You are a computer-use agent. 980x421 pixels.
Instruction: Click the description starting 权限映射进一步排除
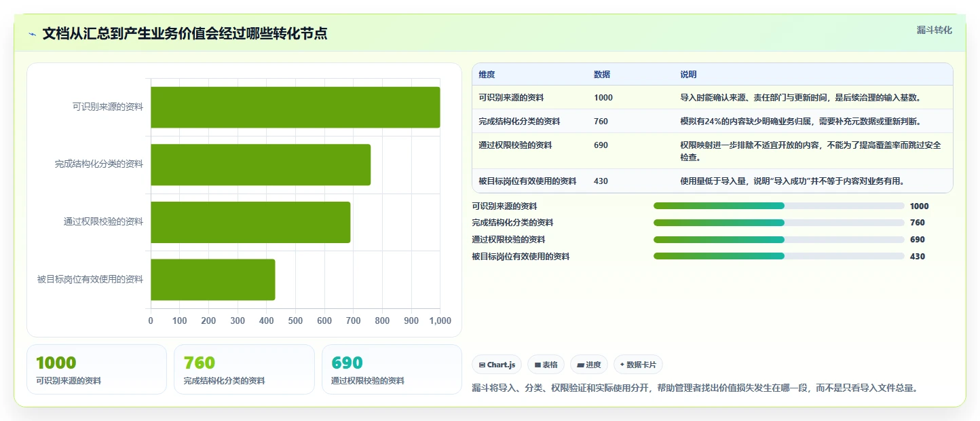[811, 151]
